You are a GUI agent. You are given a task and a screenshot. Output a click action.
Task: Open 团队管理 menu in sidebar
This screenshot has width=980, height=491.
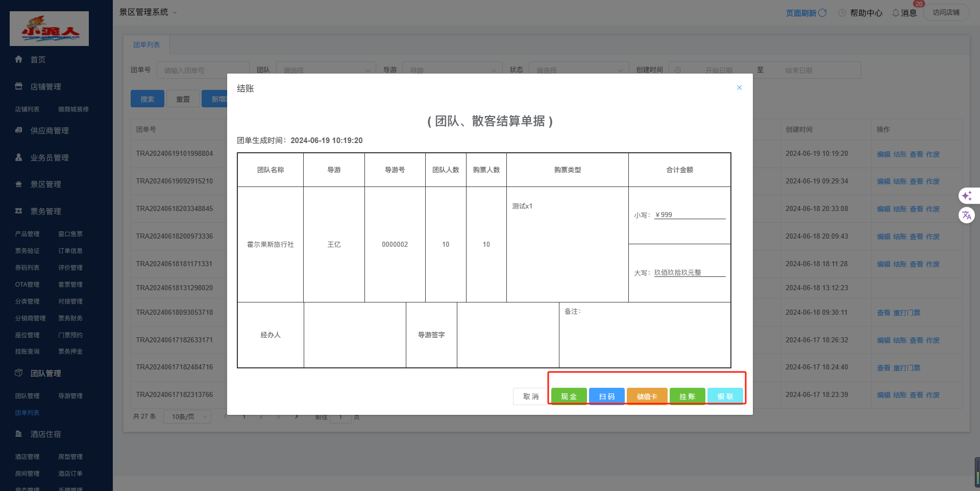click(45, 373)
